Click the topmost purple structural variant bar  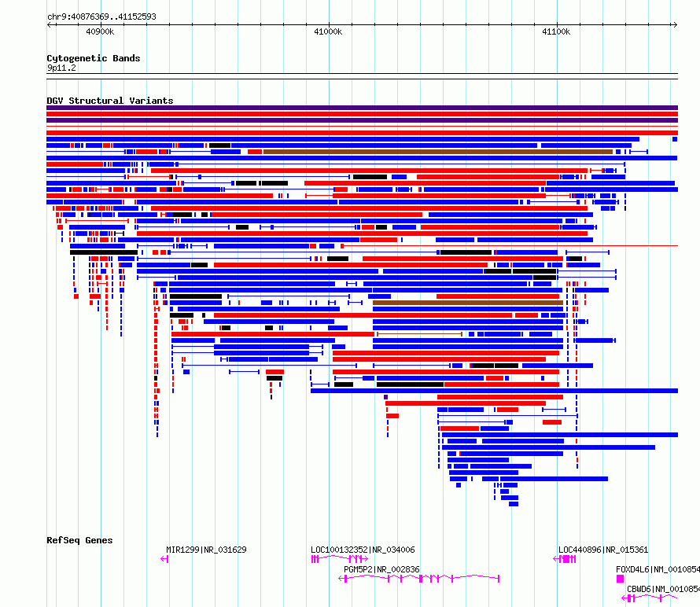[x=362, y=108]
